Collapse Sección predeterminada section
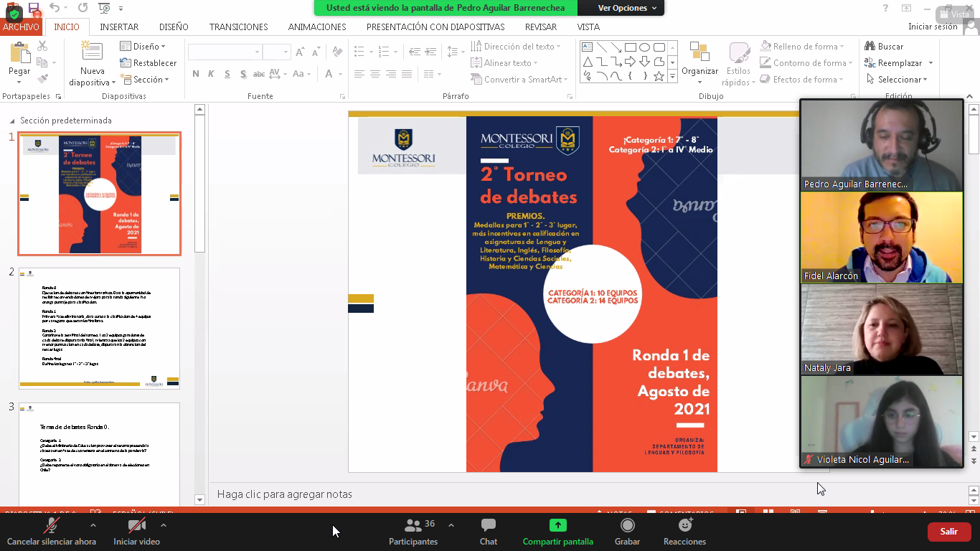Screen dimensions: 980x551 pyautogui.click(x=11, y=121)
